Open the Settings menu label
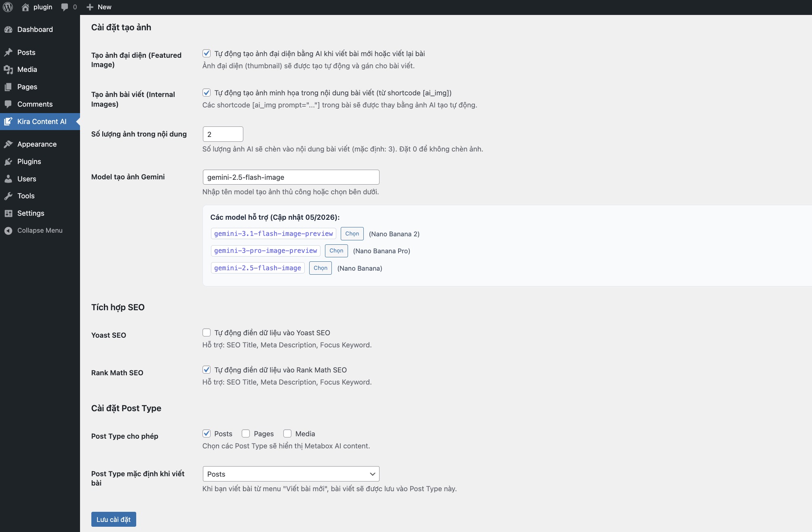 coord(31,213)
